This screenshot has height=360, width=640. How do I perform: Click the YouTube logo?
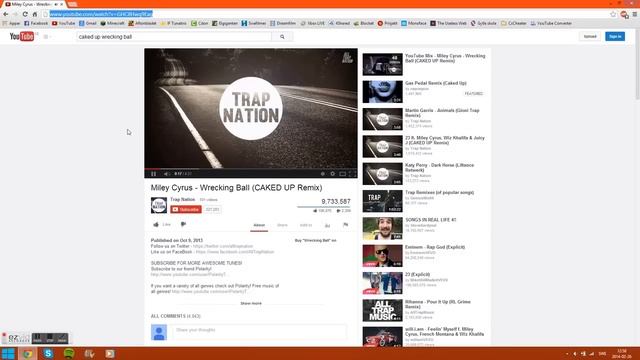tap(22, 37)
